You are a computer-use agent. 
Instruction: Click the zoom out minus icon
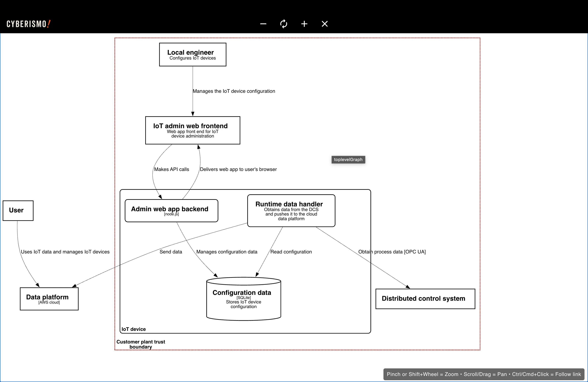click(263, 24)
